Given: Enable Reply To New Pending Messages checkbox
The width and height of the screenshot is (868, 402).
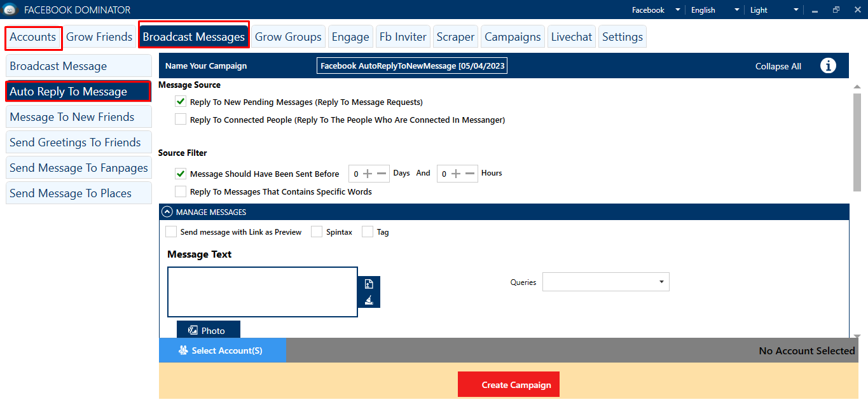Looking at the screenshot, I should pyautogui.click(x=181, y=102).
